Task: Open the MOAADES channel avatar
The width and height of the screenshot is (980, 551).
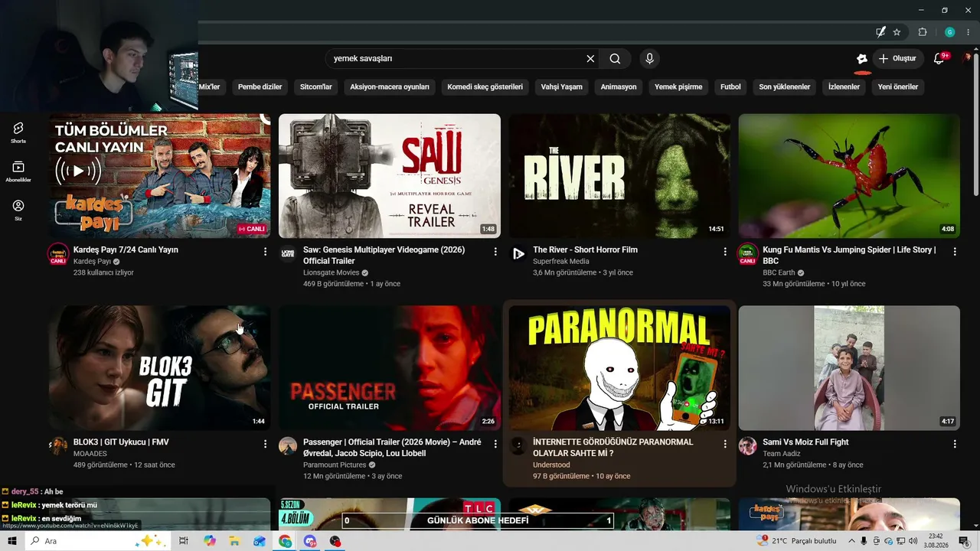Action: 58,445
